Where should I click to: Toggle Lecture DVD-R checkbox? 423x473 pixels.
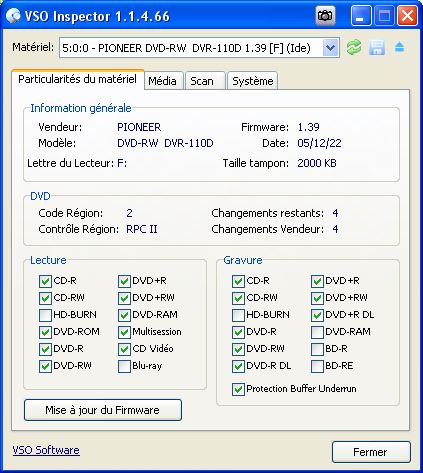click(x=45, y=349)
